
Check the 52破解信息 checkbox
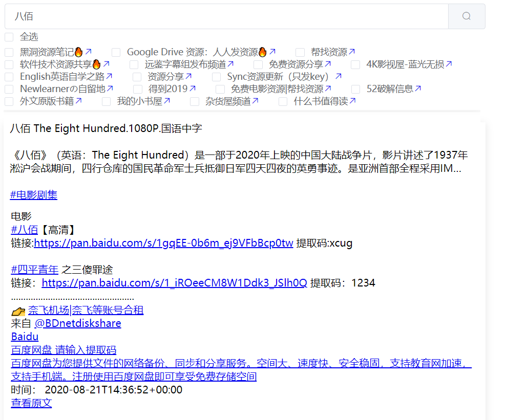coord(356,89)
